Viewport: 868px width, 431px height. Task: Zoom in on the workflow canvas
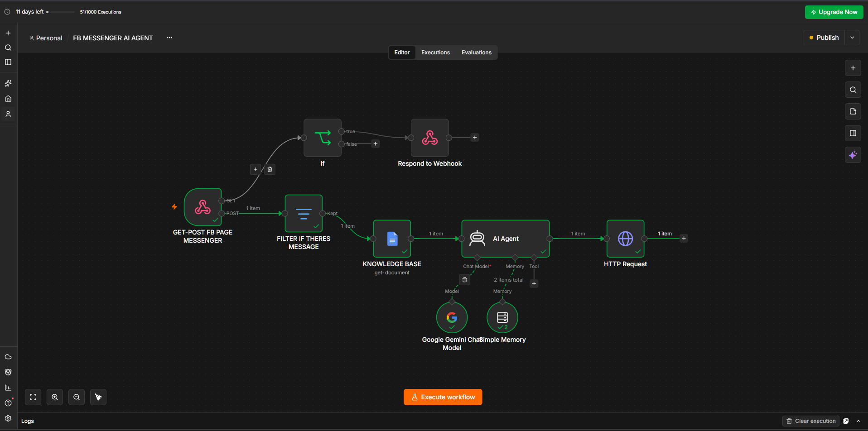[x=55, y=397]
